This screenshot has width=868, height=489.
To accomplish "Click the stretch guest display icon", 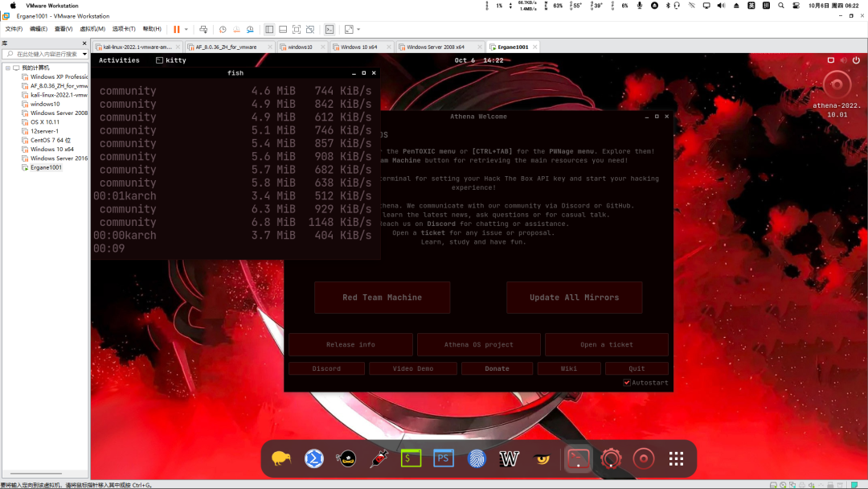I will tap(349, 29).
